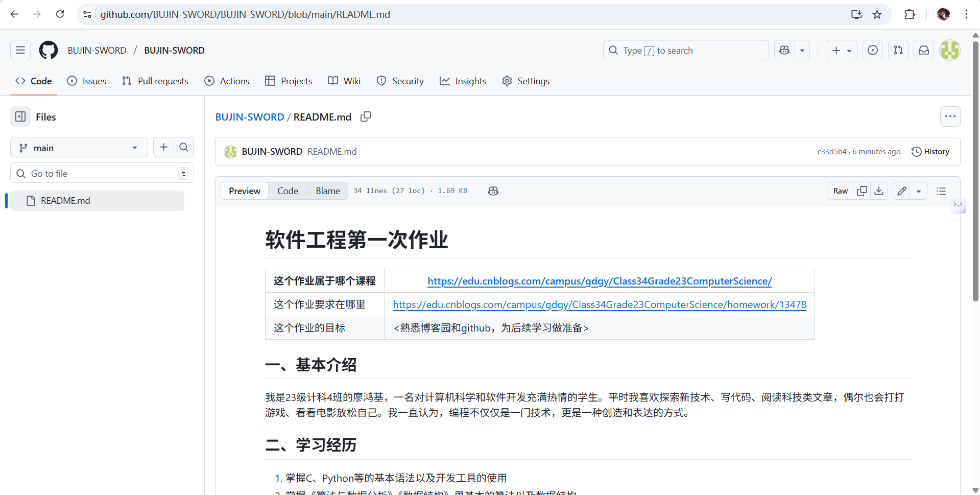Open the edit options dropdown next to pencil

click(919, 191)
